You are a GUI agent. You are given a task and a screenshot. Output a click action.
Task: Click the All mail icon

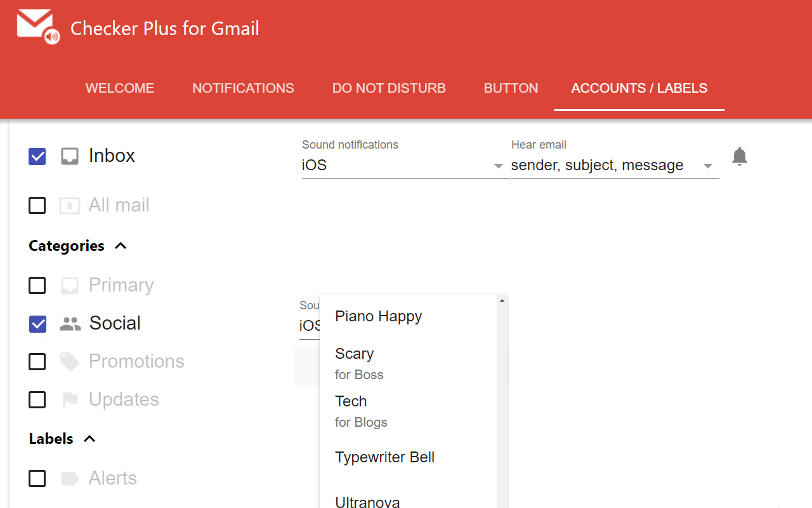pos(70,206)
